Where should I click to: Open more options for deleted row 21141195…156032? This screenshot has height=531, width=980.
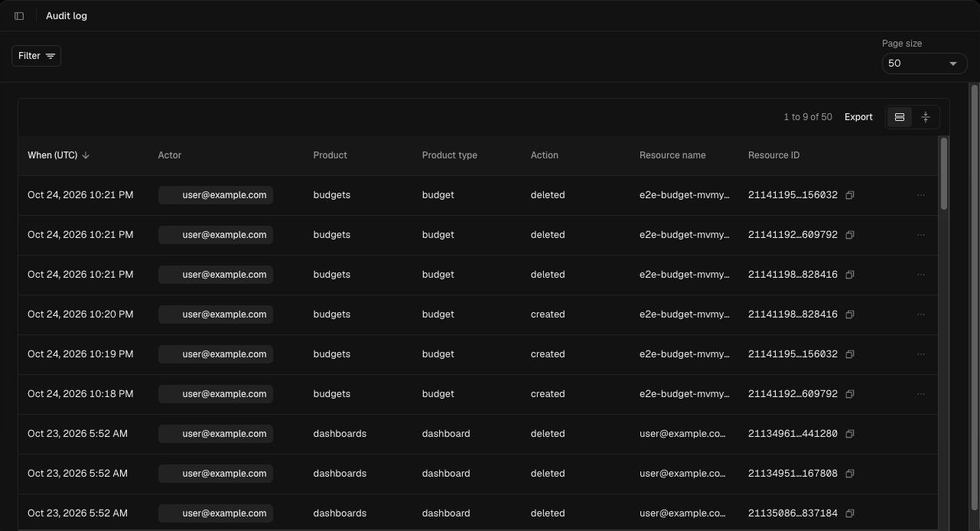921,195
